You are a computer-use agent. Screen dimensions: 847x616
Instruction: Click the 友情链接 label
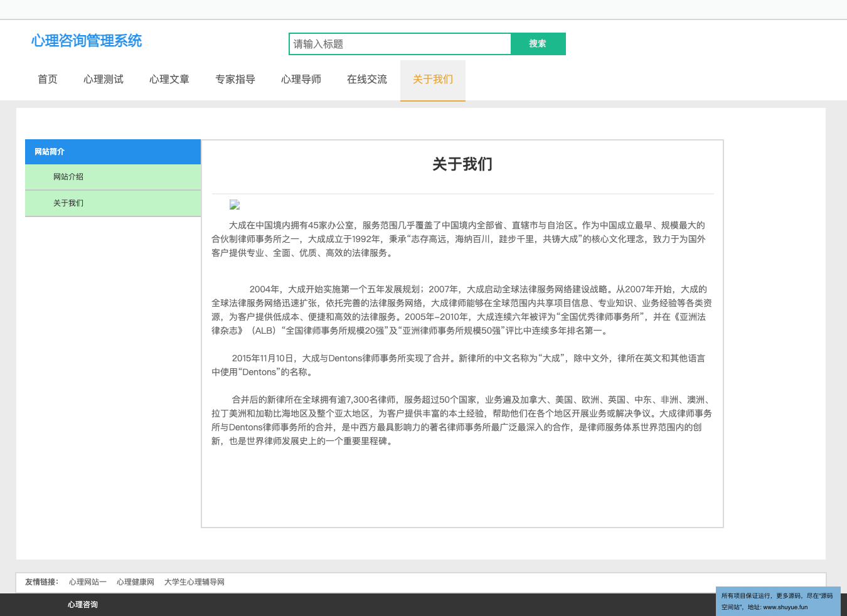click(42, 582)
